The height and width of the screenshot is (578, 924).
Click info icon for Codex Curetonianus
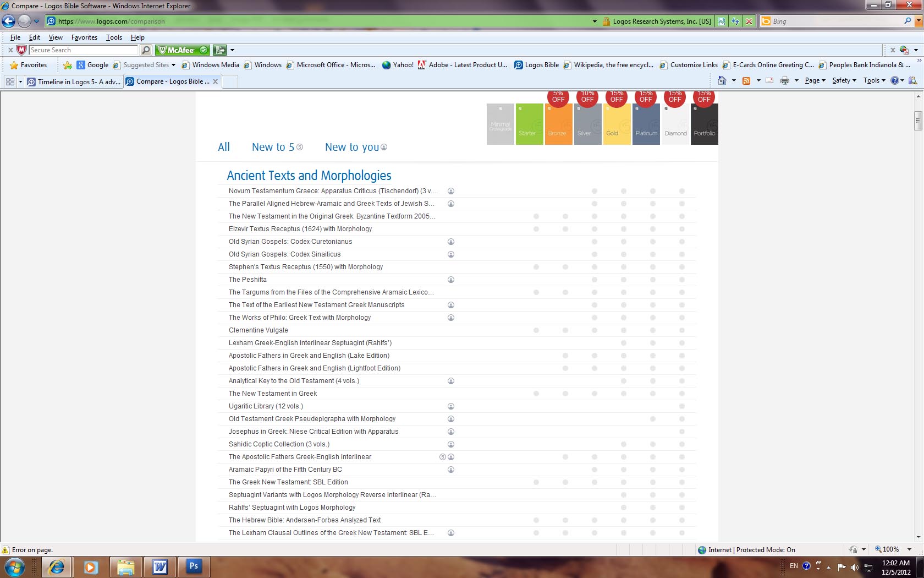[451, 242]
